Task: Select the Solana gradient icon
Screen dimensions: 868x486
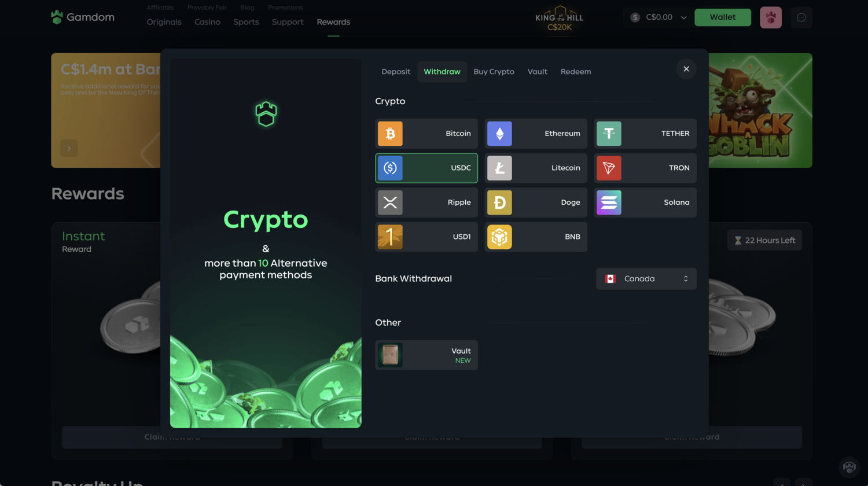Action: click(x=609, y=203)
